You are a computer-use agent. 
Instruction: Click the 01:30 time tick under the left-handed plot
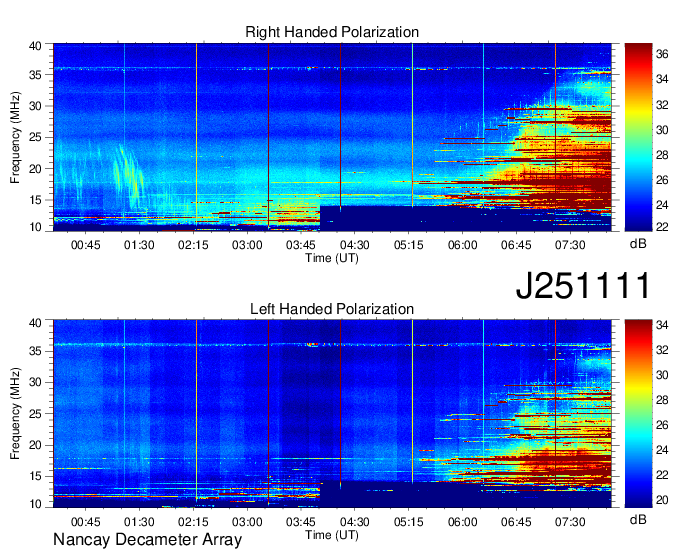(139, 522)
